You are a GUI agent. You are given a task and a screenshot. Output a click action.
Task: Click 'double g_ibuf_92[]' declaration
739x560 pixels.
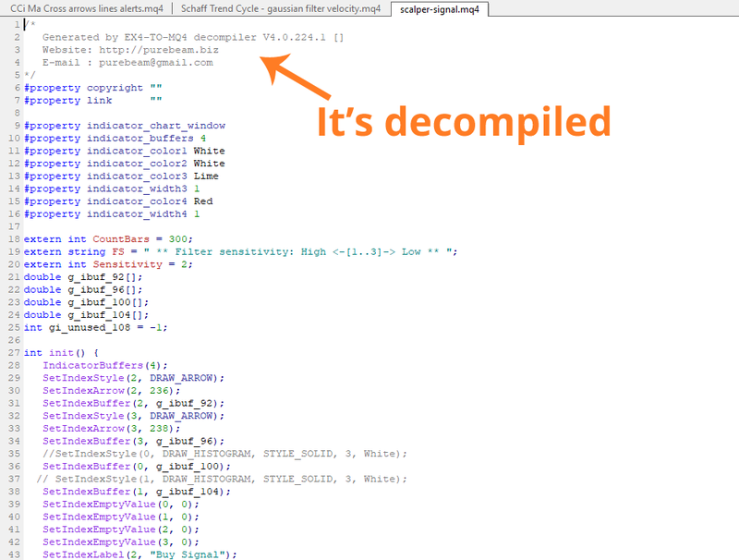[x=83, y=277]
